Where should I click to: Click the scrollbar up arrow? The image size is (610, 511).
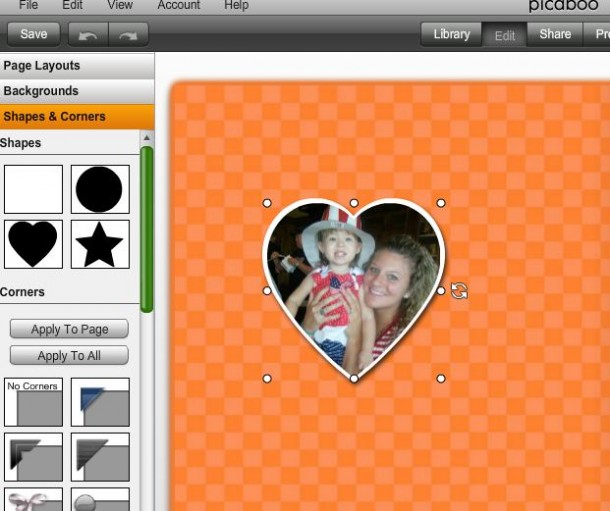147,138
